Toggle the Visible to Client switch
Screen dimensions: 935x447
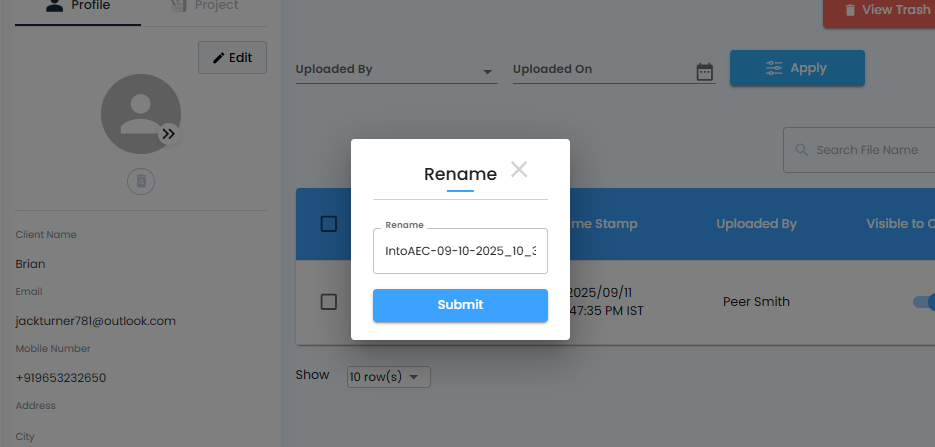pos(924,302)
